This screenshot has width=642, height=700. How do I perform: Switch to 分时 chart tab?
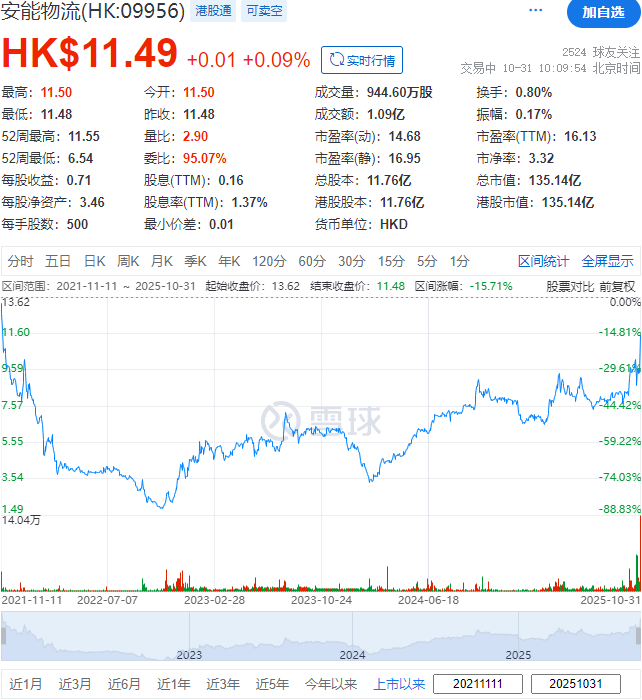click(20, 261)
